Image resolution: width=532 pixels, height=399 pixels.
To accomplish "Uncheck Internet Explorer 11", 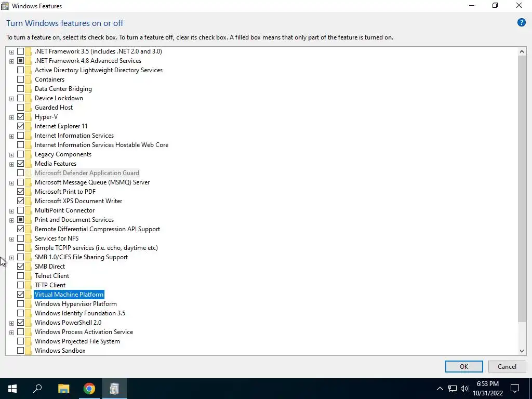I will point(20,126).
